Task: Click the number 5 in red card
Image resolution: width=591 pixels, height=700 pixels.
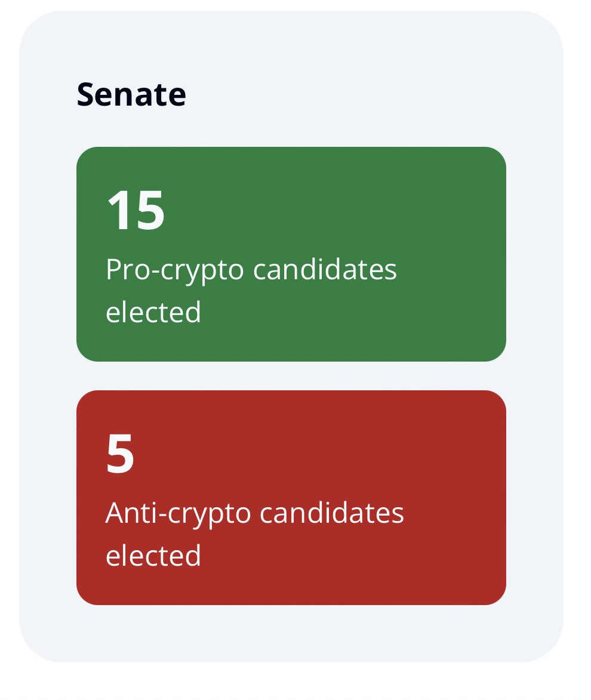Action: click(x=120, y=454)
